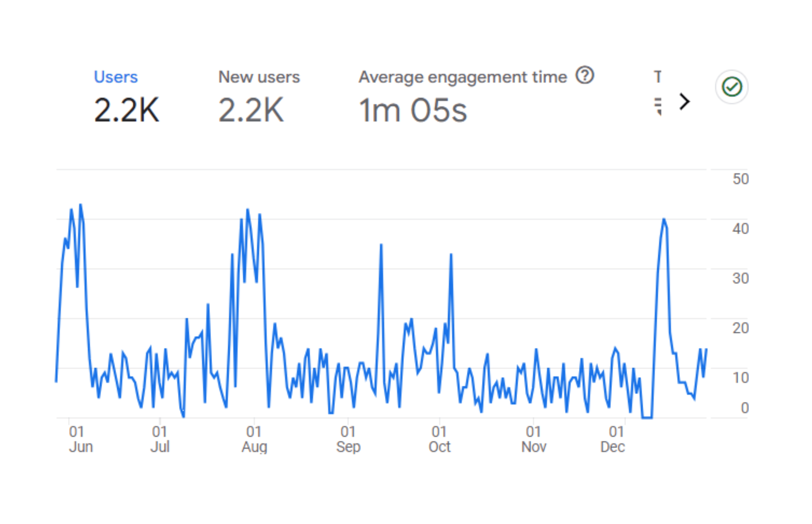Click the mid-December spike on the chart
The height and width of the screenshot is (524, 812).
(x=664, y=220)
